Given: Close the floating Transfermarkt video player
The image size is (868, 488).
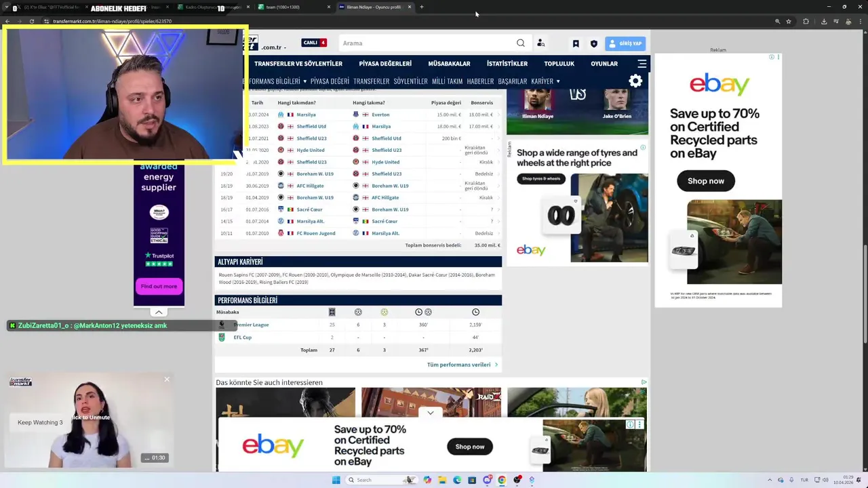Looking at the screenshot, I should point(167,379).
